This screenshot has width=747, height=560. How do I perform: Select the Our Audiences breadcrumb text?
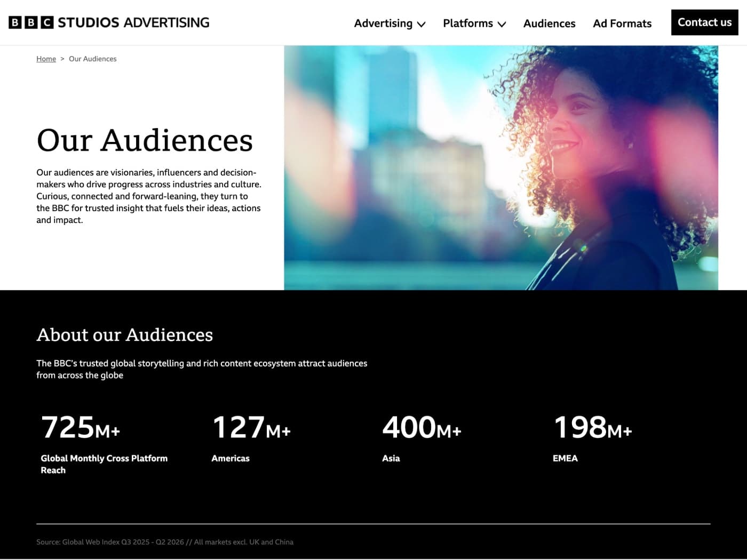click(93, 59)
